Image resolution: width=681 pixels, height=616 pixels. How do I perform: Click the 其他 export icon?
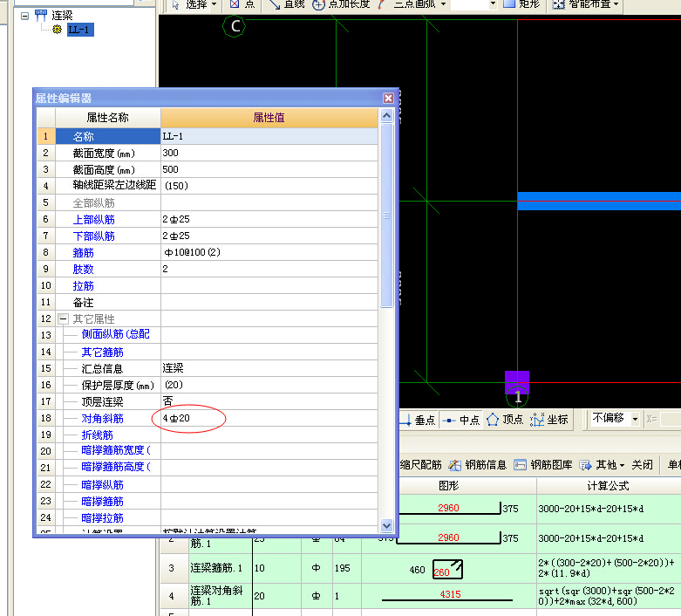585,465
